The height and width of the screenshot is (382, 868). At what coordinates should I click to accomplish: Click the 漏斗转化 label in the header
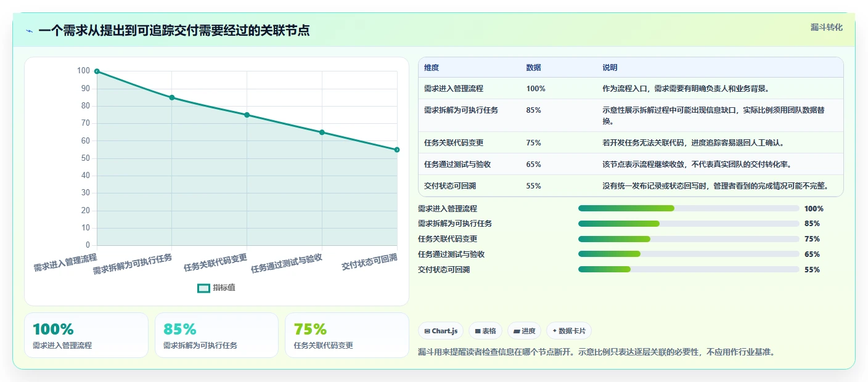click(x=826, y=27)
